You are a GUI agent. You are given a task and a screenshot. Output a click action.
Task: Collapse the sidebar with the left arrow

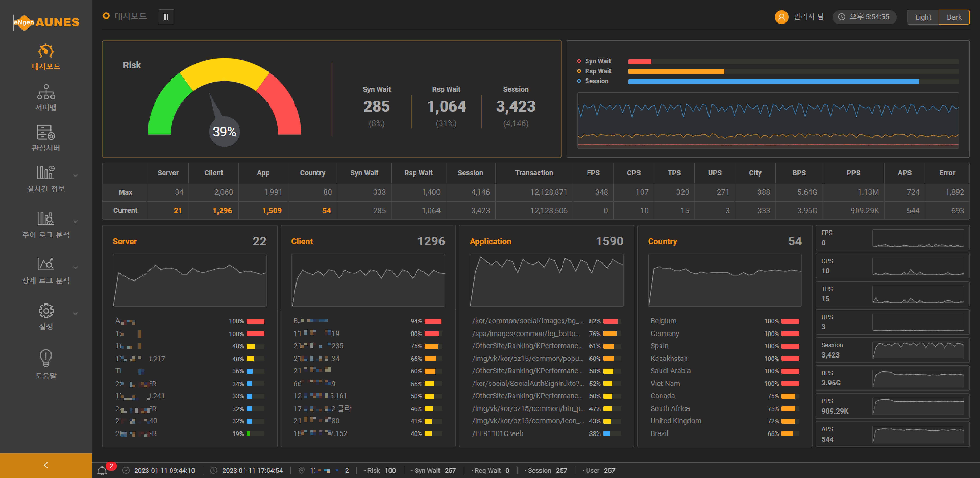coord(46,465)
